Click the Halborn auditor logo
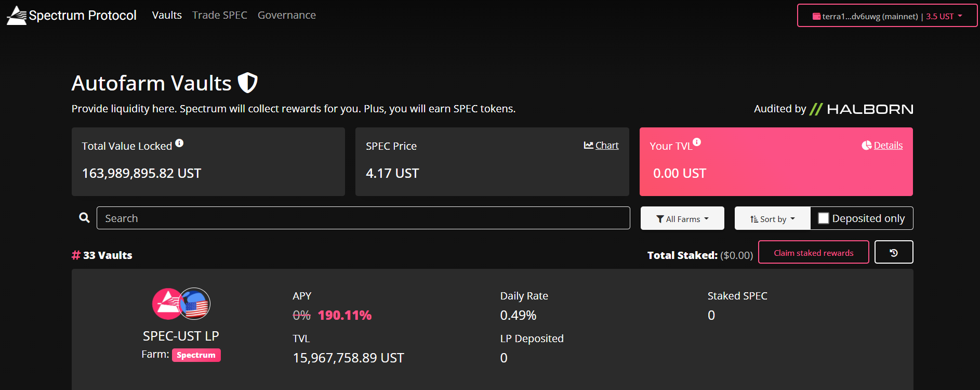Image resolution: width=980 pixels, height=390 pixels. click(x=861, y=109)
